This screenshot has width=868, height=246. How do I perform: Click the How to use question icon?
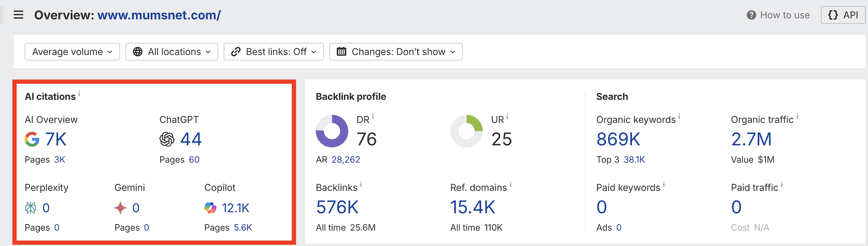(x=751, y=15)
